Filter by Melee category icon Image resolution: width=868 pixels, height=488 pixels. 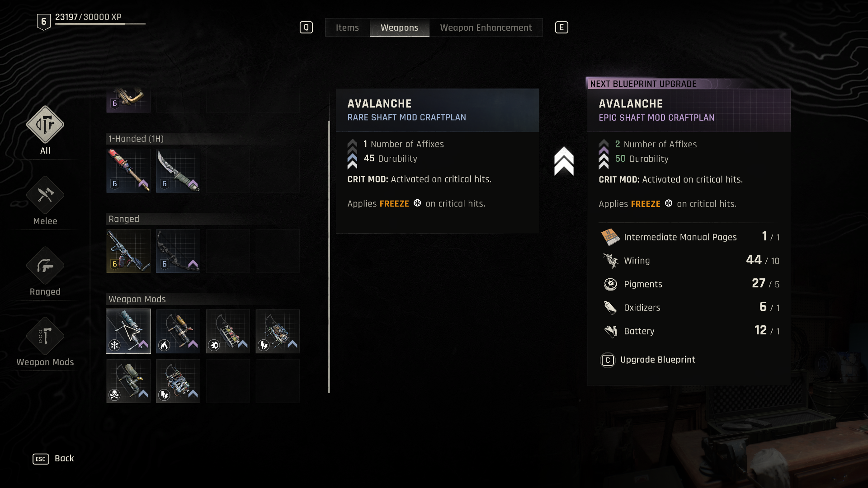(x=45, y=195)
